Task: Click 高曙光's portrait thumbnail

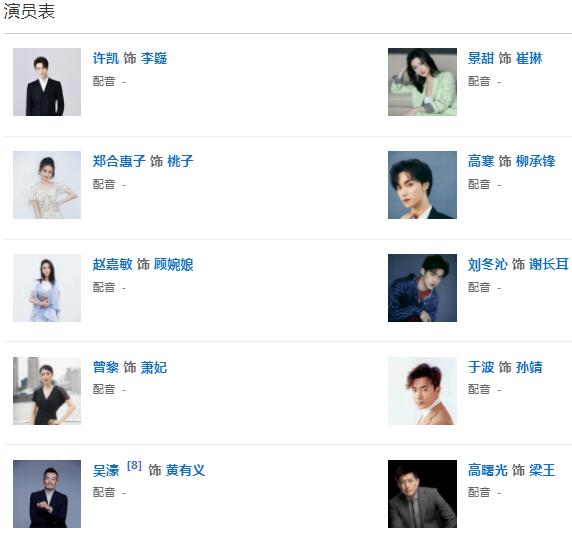Action: click(422, 494)
